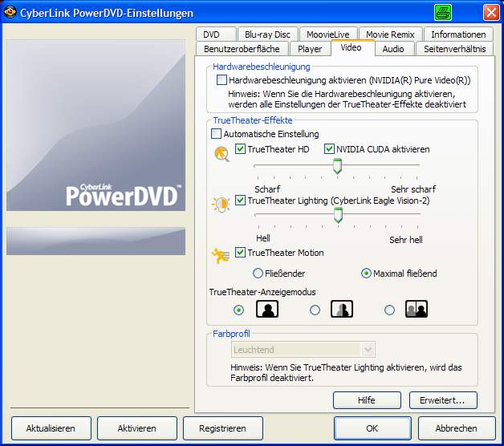The height and width of the screenshot is (446, 504).
Task: Click the TrueTheater Lighting brightness slider handle
Action: [x=338, y=215]
